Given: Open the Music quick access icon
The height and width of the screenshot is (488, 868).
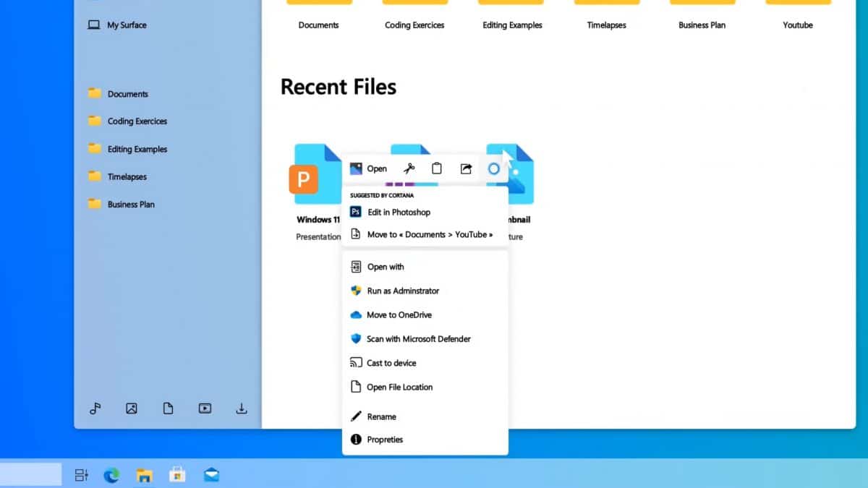Looking at the screenshot, I should (95, 408).
